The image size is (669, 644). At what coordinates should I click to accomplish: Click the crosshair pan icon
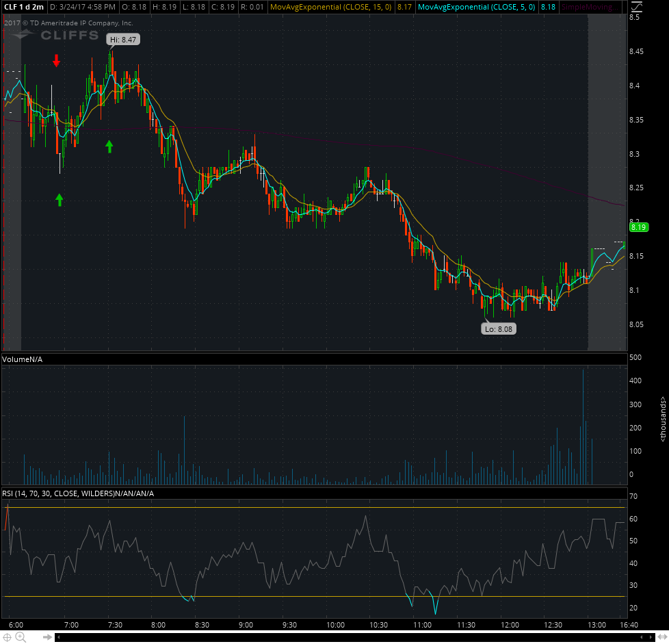pyautogui.click(x=8, y=637)
